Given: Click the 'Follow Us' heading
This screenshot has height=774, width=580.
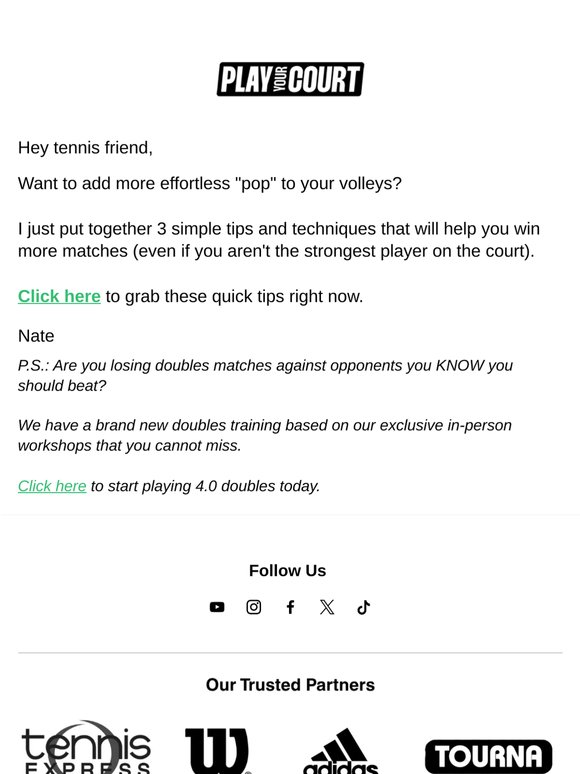Looking at the screenshot, I should coord(287,570).
